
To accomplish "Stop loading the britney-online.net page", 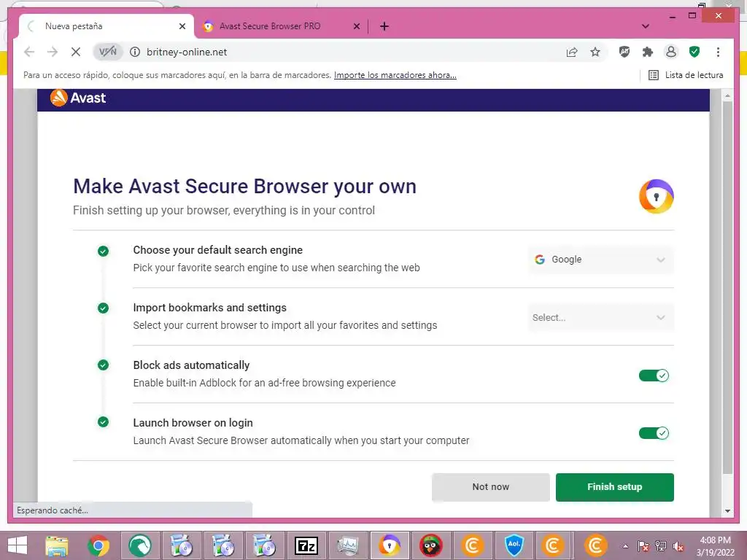I will point(76,52).
